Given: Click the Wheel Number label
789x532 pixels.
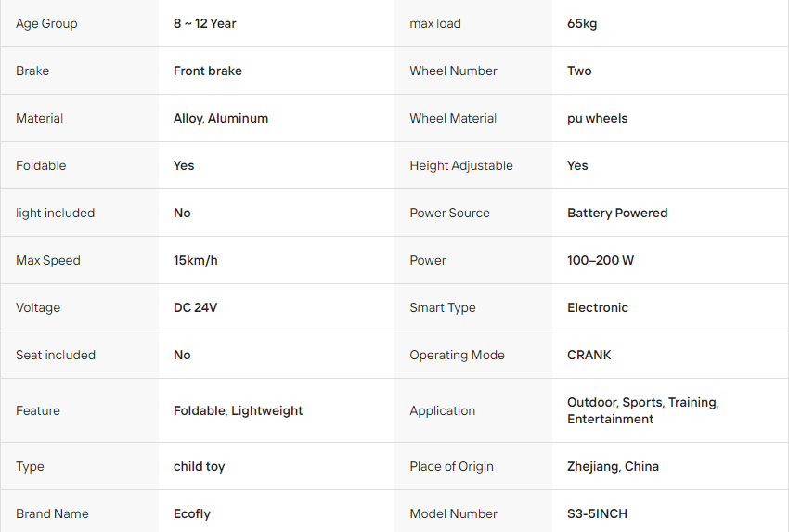Looking at the screenshot, I should (x=453, y=71).
